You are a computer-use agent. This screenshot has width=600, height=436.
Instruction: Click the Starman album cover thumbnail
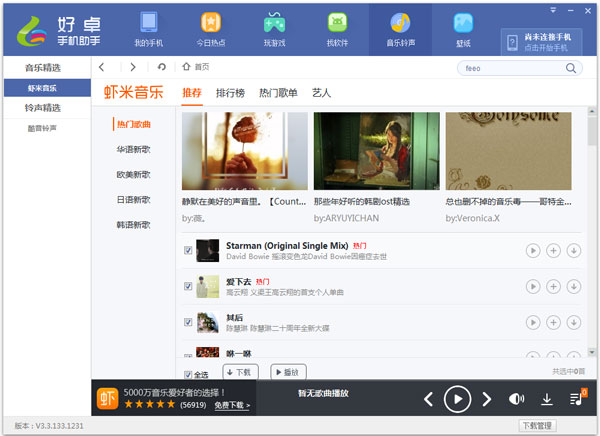(207, 250)
